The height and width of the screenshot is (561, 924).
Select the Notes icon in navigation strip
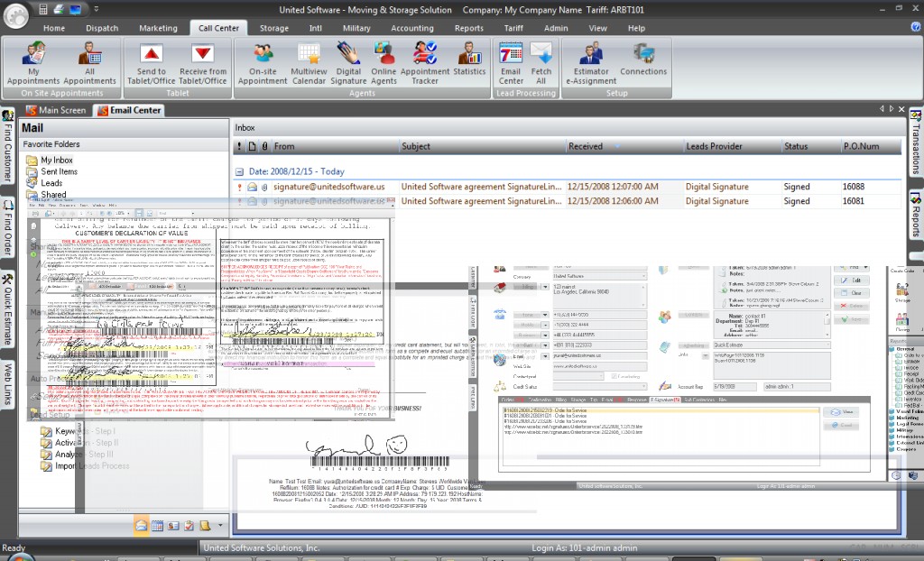click(205, 525)
